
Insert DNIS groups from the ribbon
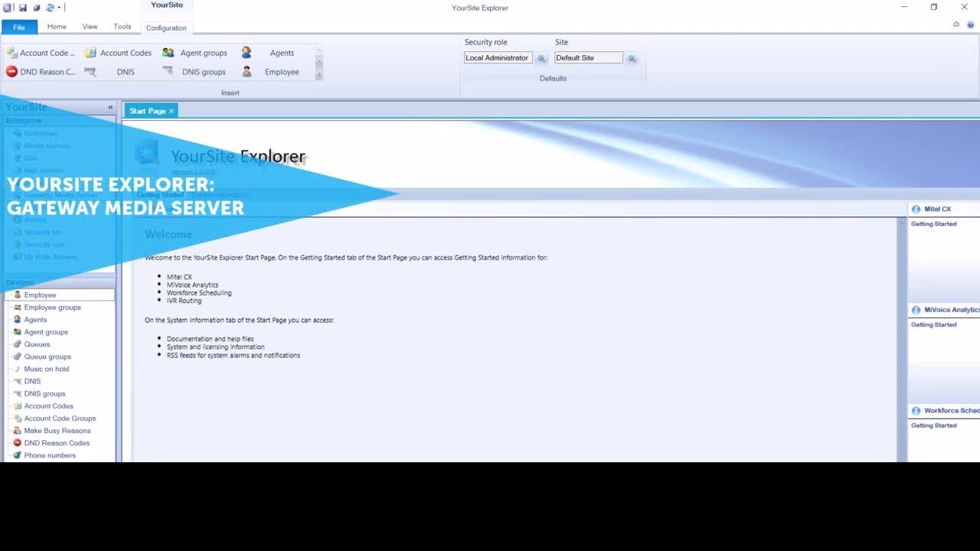click(x=195, y=72)
